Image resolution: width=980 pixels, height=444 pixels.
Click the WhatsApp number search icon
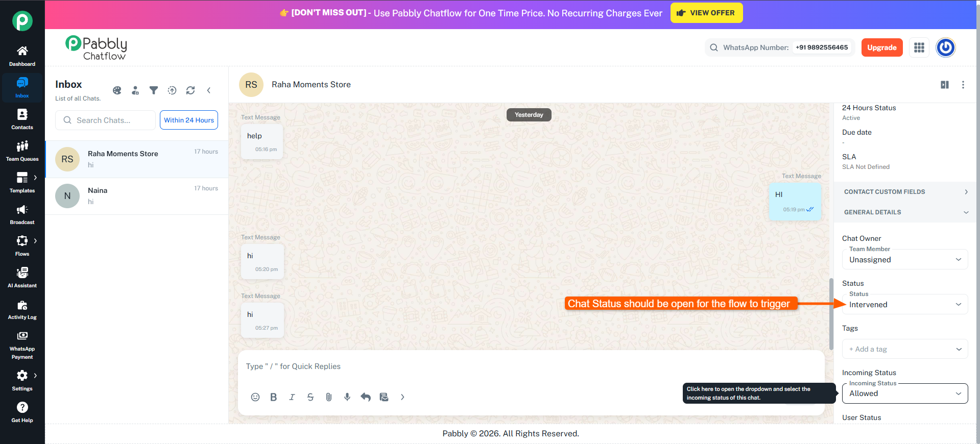pyautogui.click(x=714, y=47)
